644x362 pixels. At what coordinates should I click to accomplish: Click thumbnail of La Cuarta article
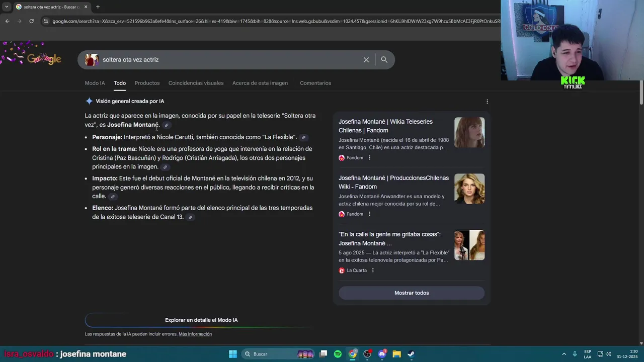(469, 245)
